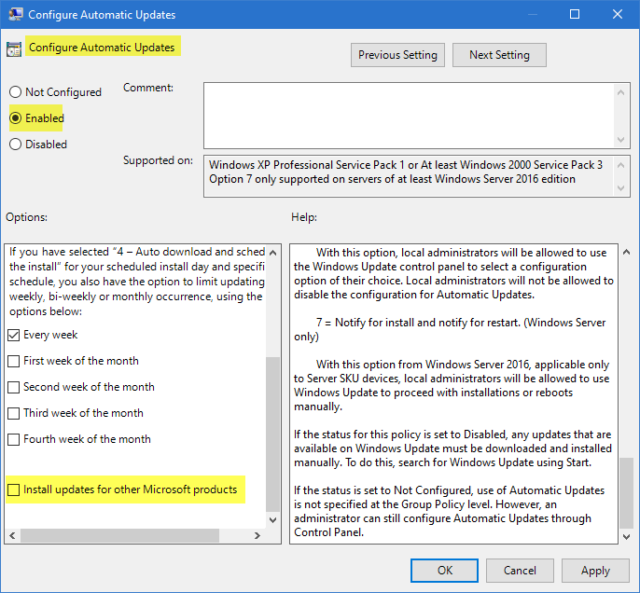Click Supported on box scroll down arrow
The image size is (640, 593).
[x=621, y=188]
